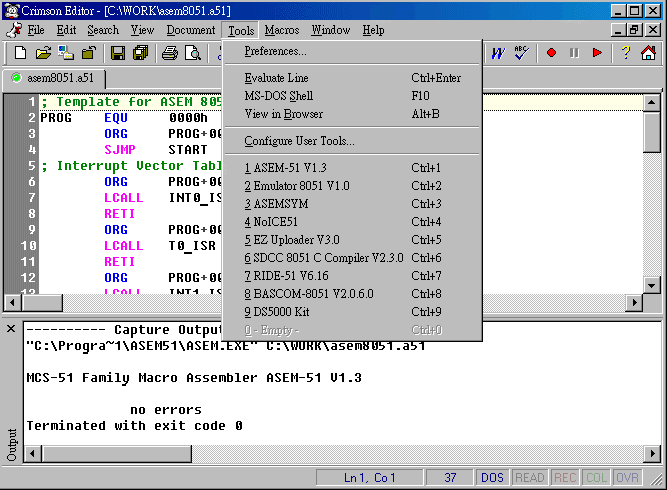The image size is (667, 490).
Task: Select Evaluate Line menu entry
Action: (x=352, y=78)
